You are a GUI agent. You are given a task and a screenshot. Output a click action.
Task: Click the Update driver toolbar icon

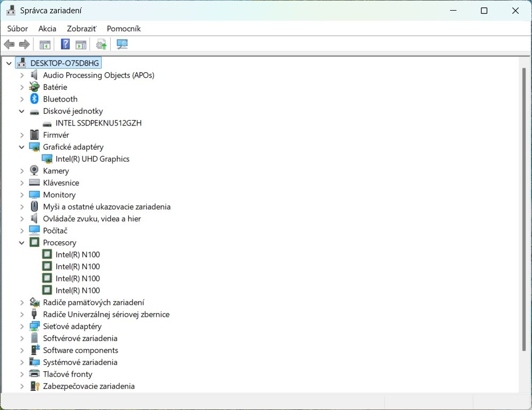tap(101, 45)
